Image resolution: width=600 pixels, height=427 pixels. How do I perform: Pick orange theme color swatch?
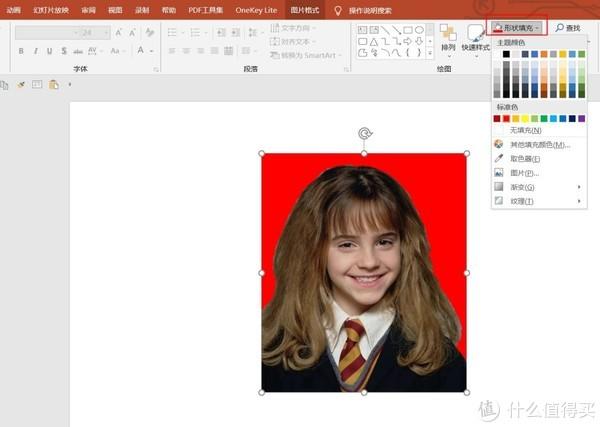pyautogui.click(x=544, y=54)
